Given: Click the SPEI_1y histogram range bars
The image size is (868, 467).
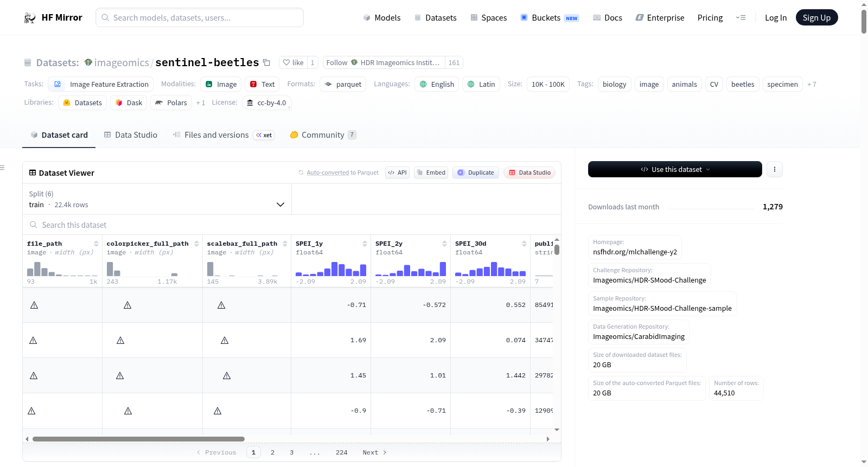Looking at the screenshot, I should pos(331,269).
